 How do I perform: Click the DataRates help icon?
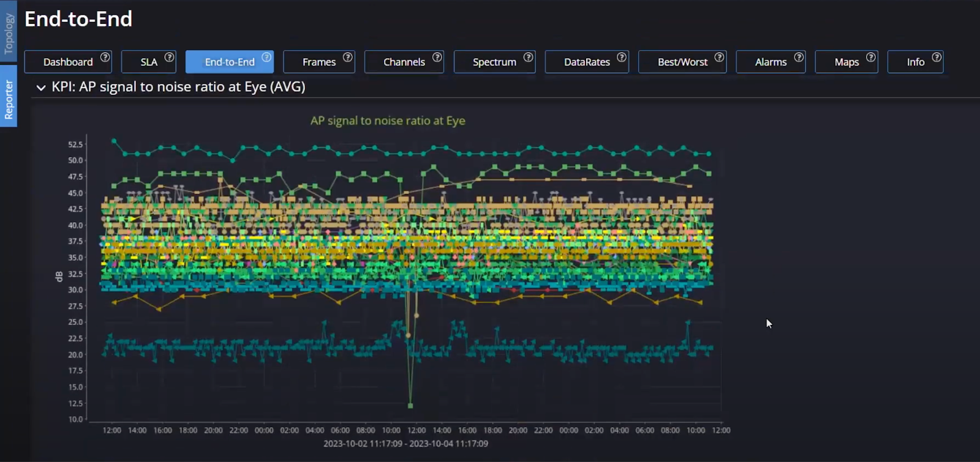click(x=622, y=57)
